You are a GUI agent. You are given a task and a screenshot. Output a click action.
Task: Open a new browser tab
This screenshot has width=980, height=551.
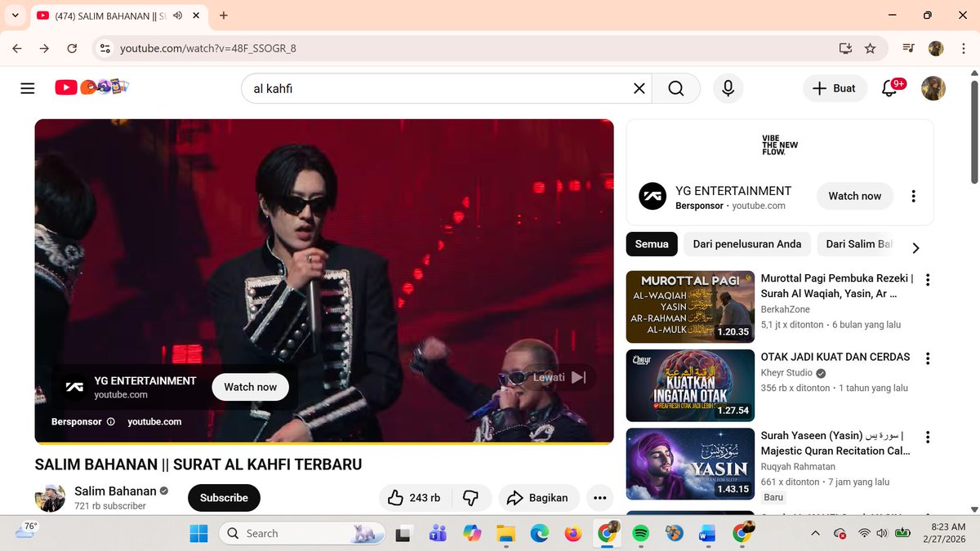[224, 16]
